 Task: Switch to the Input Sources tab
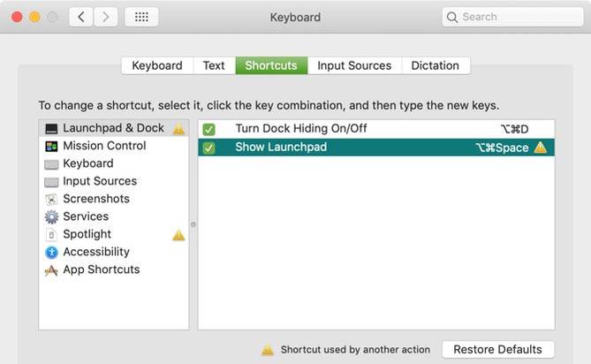(x=354, y=65)
